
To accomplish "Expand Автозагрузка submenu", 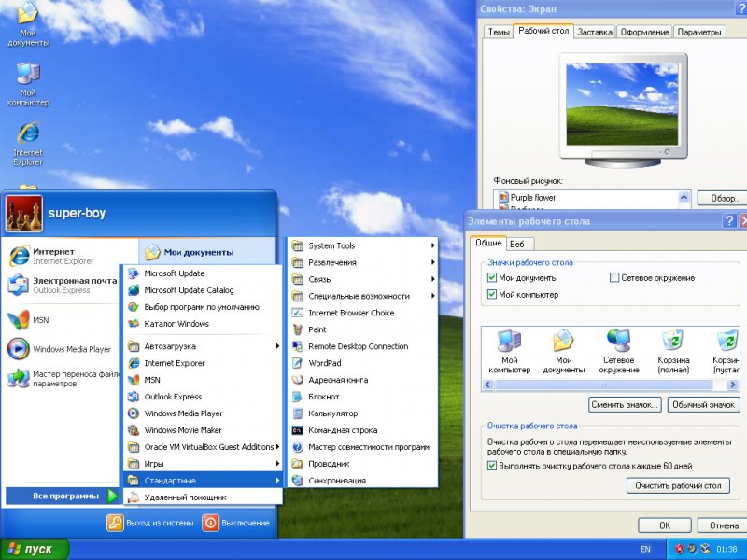I will point(203,346).
